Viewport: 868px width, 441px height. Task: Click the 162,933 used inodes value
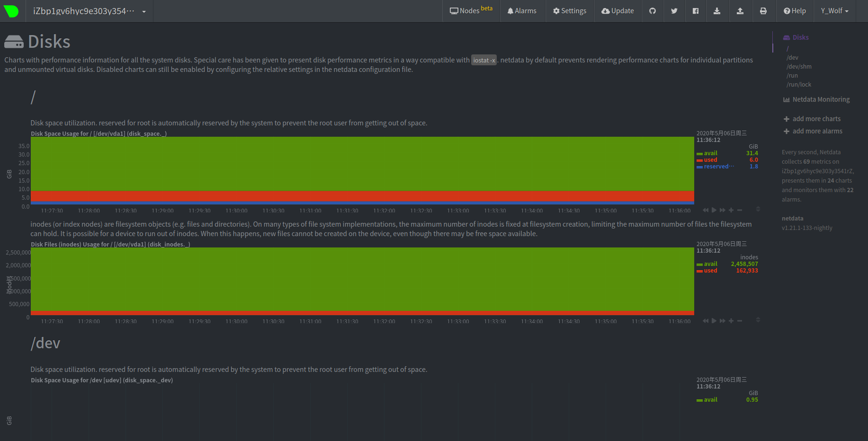pos(747,271)
